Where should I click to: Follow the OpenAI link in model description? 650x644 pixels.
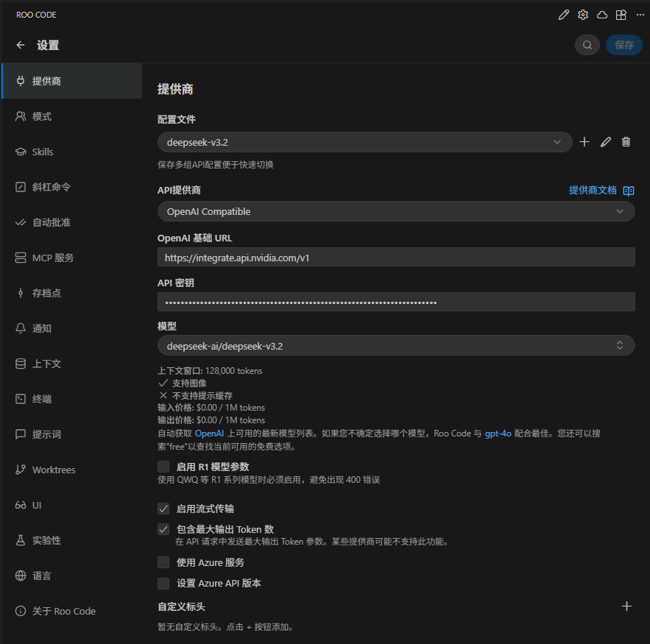209,434
